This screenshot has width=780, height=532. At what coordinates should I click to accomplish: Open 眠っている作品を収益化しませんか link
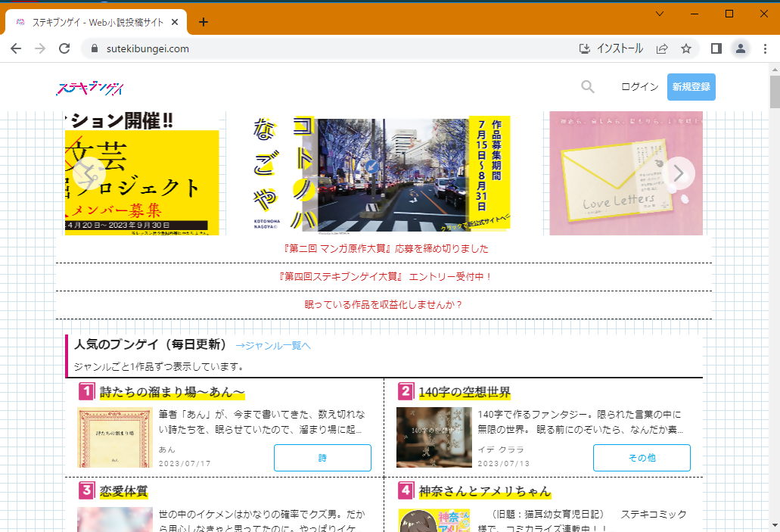[384, 304]
